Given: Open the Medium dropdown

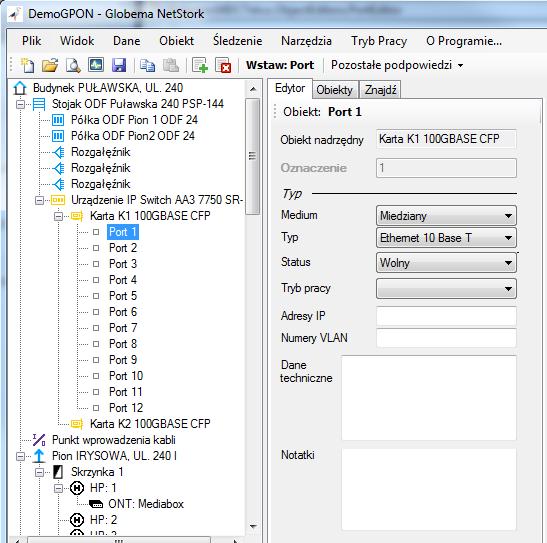Looking at the screenshot, I should tap(446, 216).
